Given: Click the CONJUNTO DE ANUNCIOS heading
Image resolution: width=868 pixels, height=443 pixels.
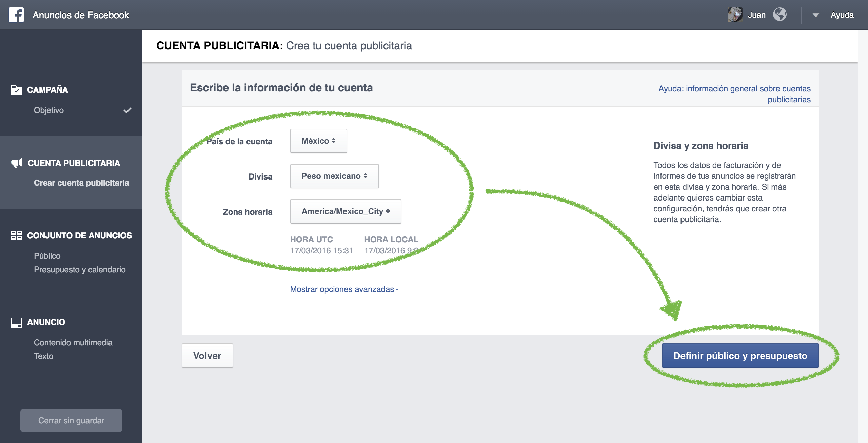Looking at the screenshot, I should [79, 235].
